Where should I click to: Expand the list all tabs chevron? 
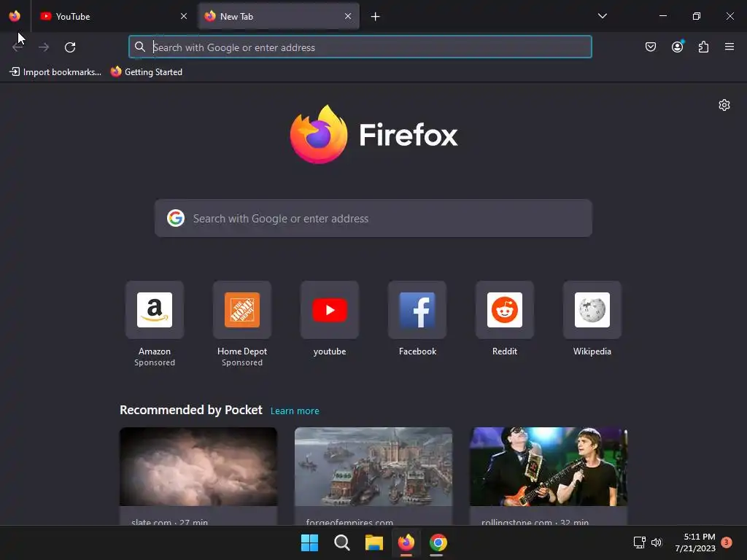(602, 16)
